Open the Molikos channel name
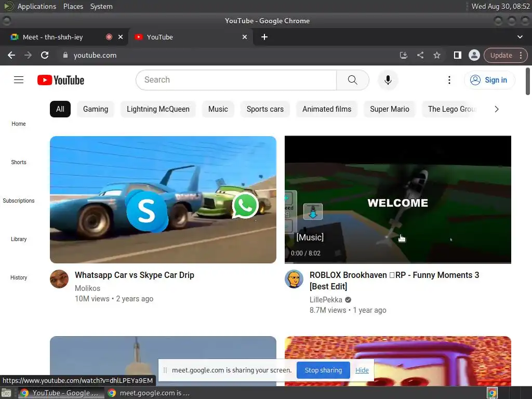Image resolution: width=532 pixels, height=399 pixels. tap(87, 288)
